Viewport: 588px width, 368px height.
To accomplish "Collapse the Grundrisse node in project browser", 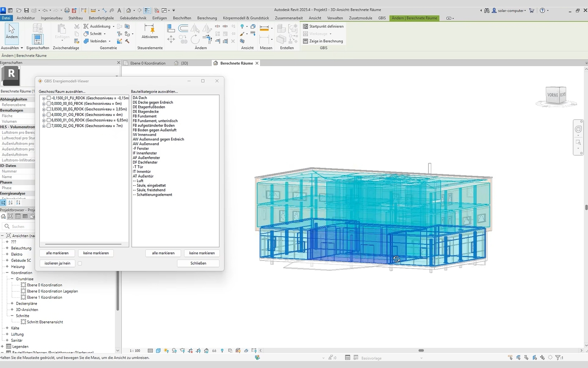I will click(x=12, y=279).
